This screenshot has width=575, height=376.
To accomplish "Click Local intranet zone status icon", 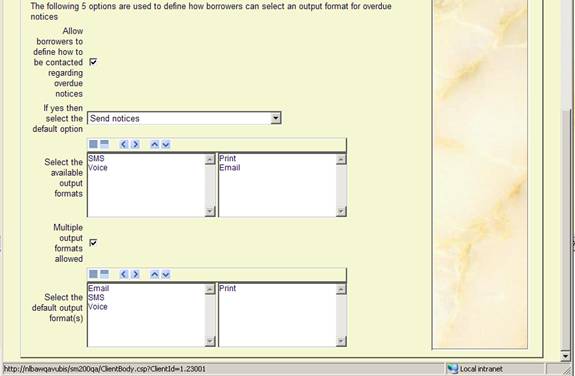I will point(453,369).
